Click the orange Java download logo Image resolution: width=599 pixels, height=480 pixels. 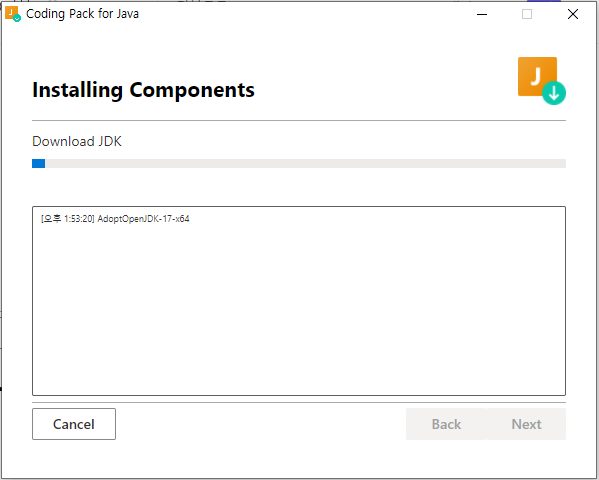click(x=542, y=81)
